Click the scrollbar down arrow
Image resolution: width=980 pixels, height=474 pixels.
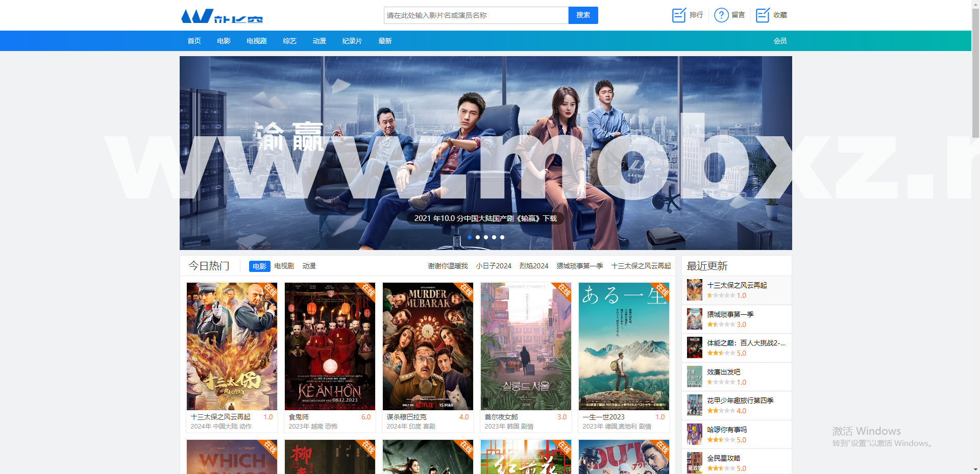[975, 470]
